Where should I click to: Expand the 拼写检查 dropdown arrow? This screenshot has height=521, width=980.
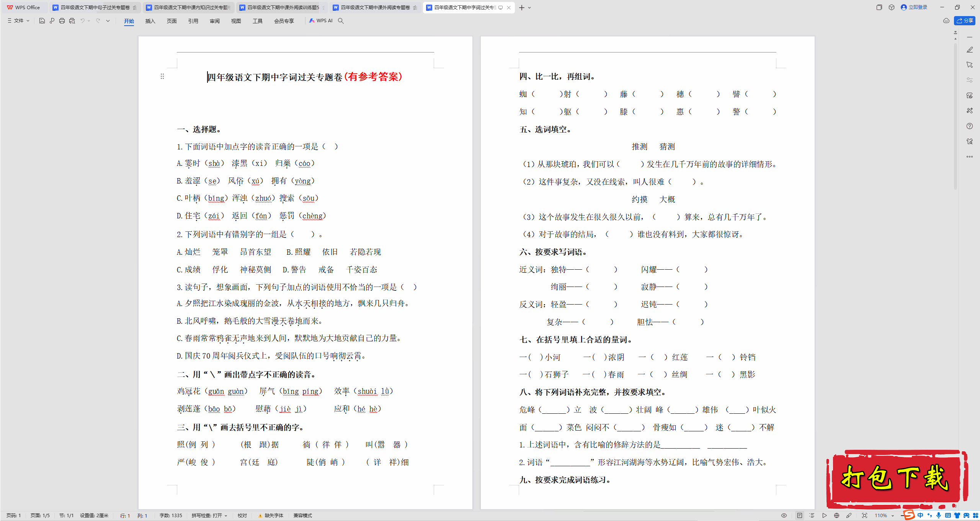(226, 516)
